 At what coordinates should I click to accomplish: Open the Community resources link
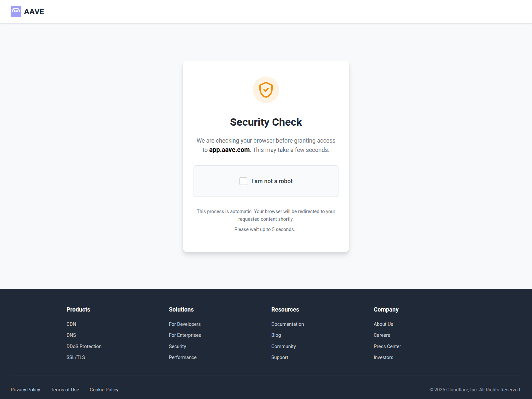point(284,346)
